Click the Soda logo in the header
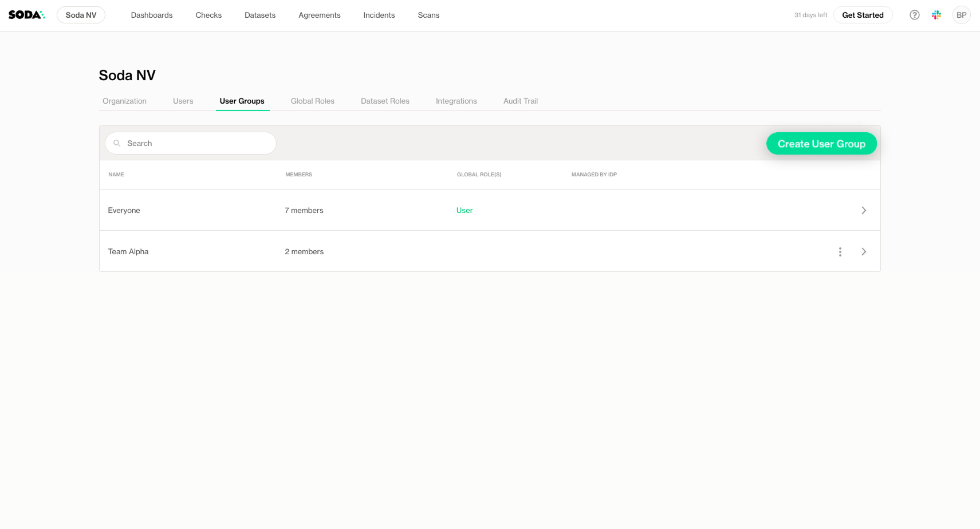The width and height of the screenshot is (980, 529). (26, 15)
